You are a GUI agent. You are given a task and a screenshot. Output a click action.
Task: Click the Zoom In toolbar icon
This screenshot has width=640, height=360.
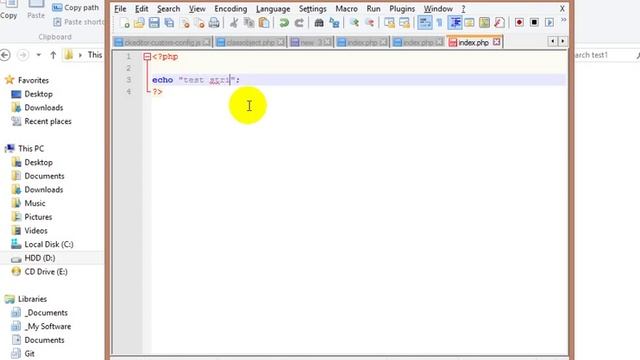click(x=354, y=23)
